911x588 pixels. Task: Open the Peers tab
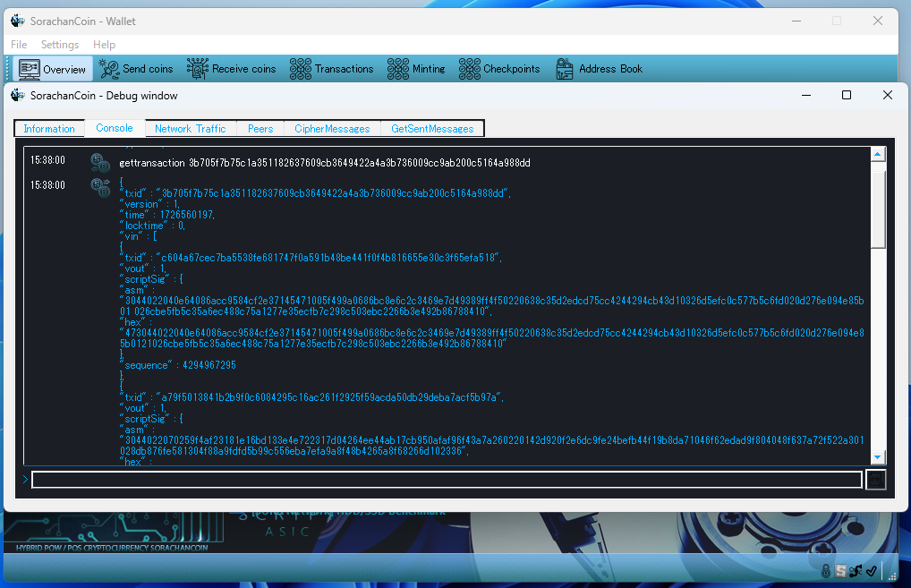(x=260, y=129)
